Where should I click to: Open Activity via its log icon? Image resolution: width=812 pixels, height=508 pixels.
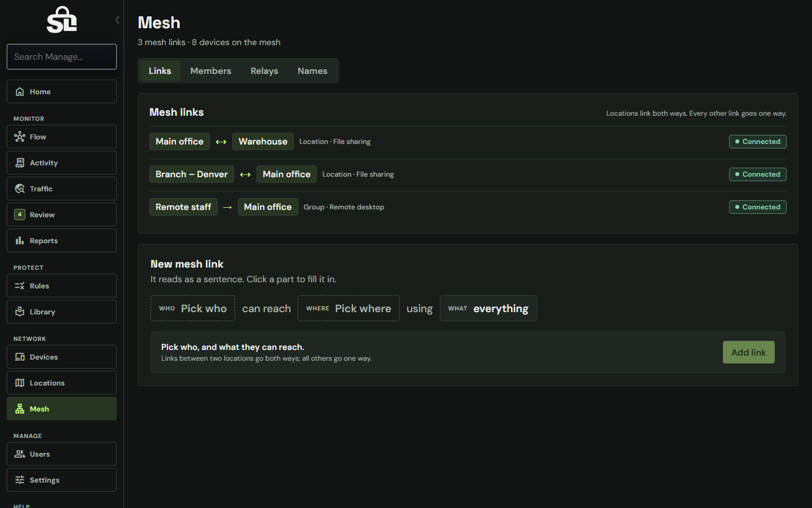click(x=20, y=163)
